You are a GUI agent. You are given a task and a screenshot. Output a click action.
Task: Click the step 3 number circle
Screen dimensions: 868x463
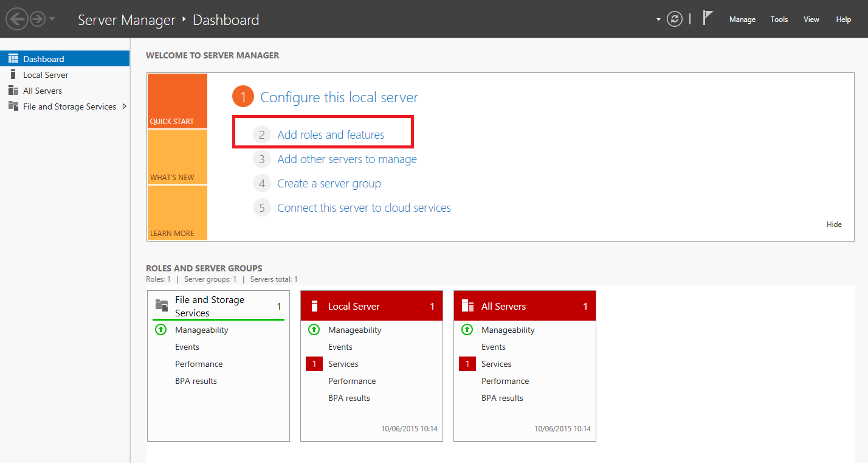(x=262, y=159)
